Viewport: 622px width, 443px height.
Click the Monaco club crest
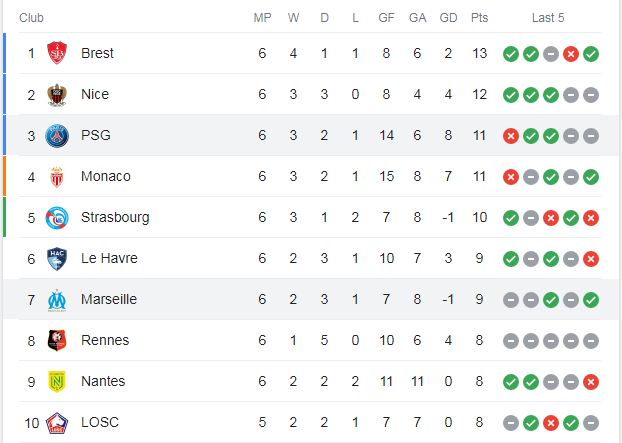pos(57,177)
